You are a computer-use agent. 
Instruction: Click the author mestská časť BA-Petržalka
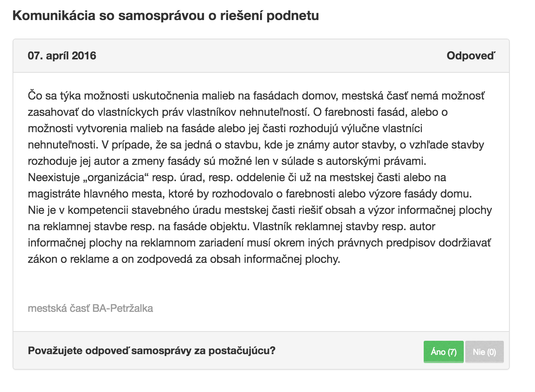click(90, 308)
